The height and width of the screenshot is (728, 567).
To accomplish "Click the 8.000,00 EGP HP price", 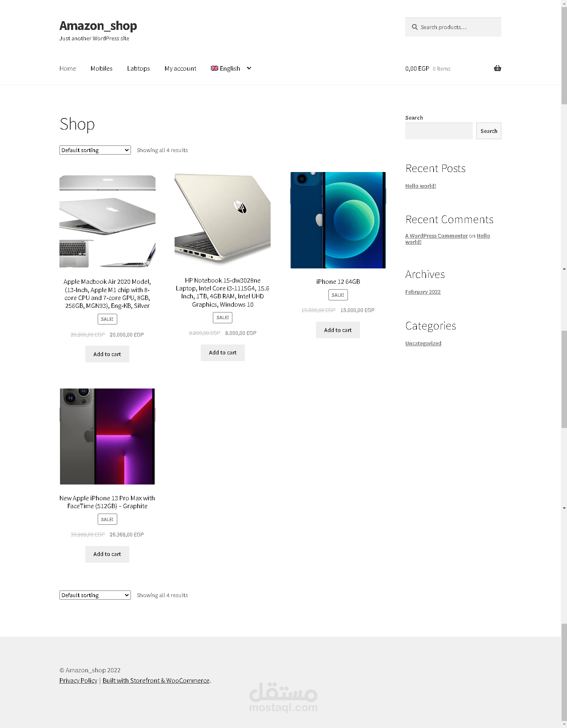I will [241, 333].
